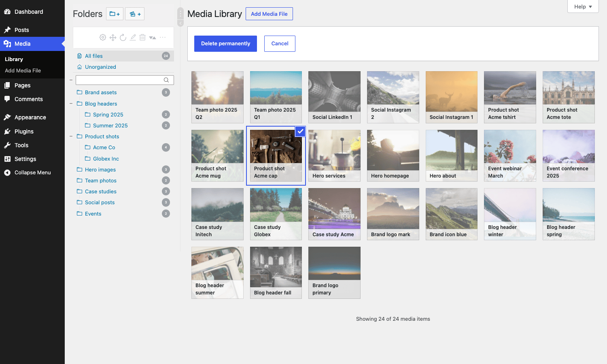Select Team photo 2025 Q1 thumbnail
This screenshot has height=364, width=607.
276,97
